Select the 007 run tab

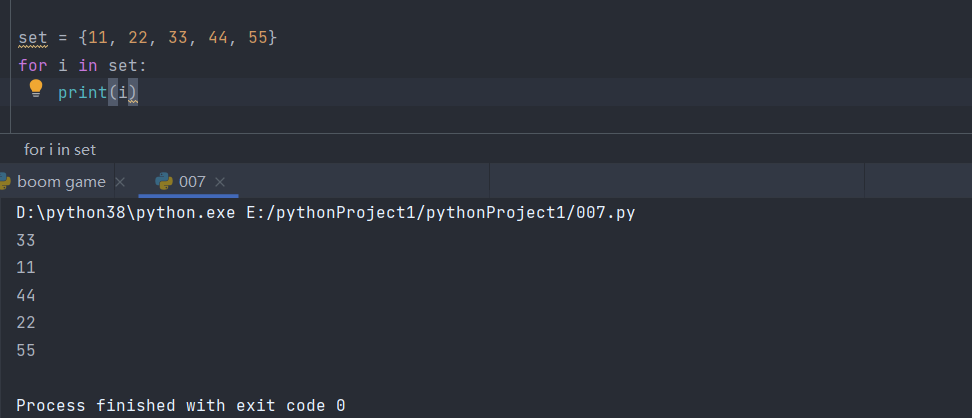(x=192, y=181)
